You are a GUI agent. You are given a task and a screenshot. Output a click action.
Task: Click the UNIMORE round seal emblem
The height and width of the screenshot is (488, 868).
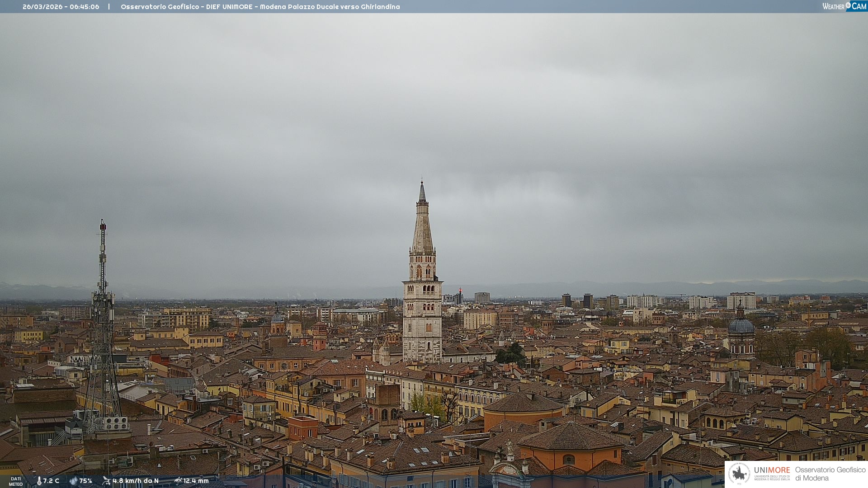coord(739,474)
